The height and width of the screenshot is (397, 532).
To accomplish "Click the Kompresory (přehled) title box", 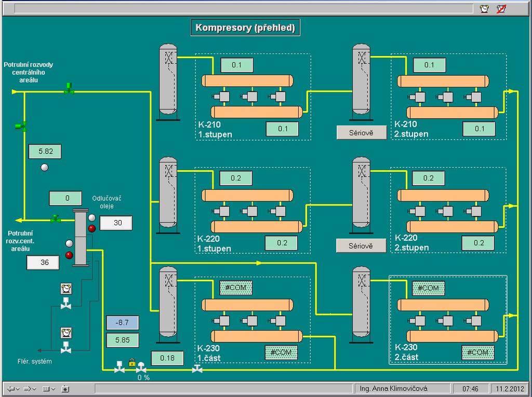I will coord(245,28).
